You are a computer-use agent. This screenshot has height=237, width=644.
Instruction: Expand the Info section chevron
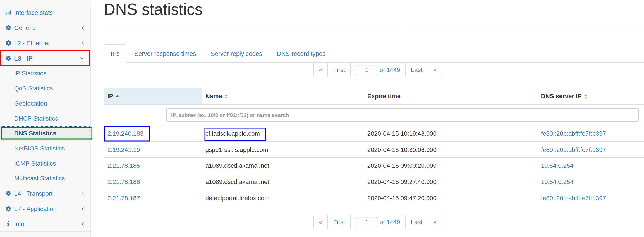pyautogui.click(x=83, y=224)
